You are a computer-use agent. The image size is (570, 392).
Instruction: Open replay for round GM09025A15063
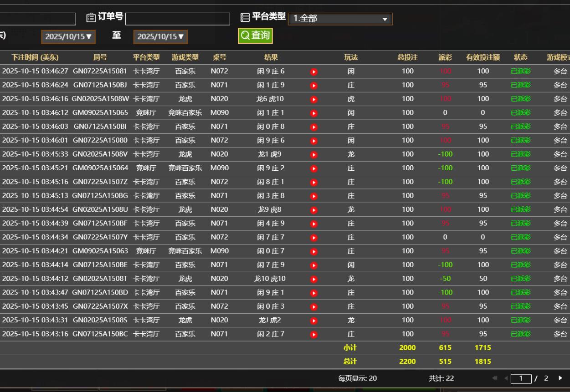coord(313,251)
